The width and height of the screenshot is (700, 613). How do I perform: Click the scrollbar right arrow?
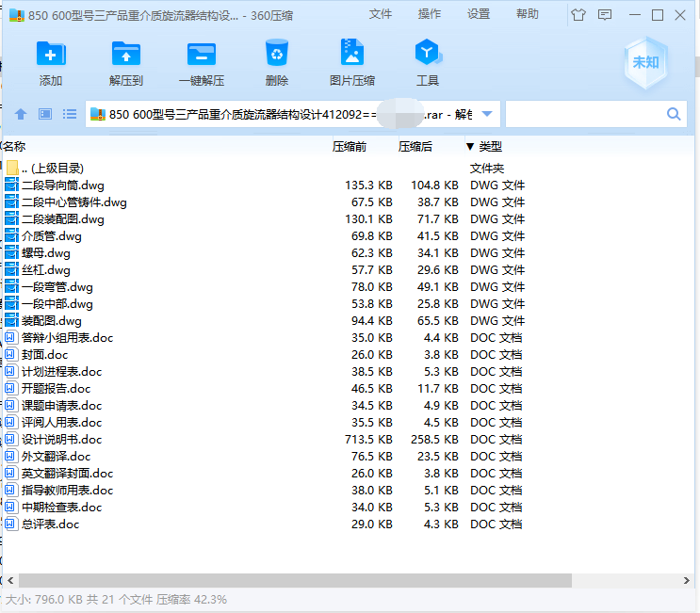(686, 580)
